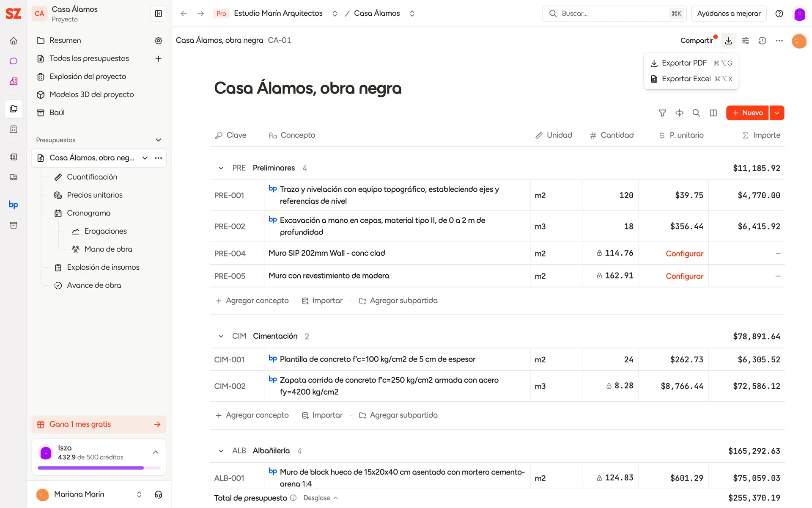The height and width of the screenshot is (508, 812).
Task: Click the Gana 1 mes gratis banner
Action: point(99,425)
